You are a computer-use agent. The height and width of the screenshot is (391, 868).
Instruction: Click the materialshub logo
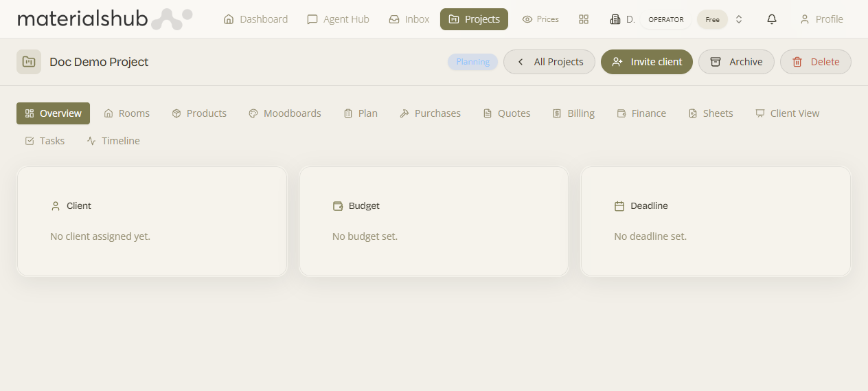[x=104, y=19]
